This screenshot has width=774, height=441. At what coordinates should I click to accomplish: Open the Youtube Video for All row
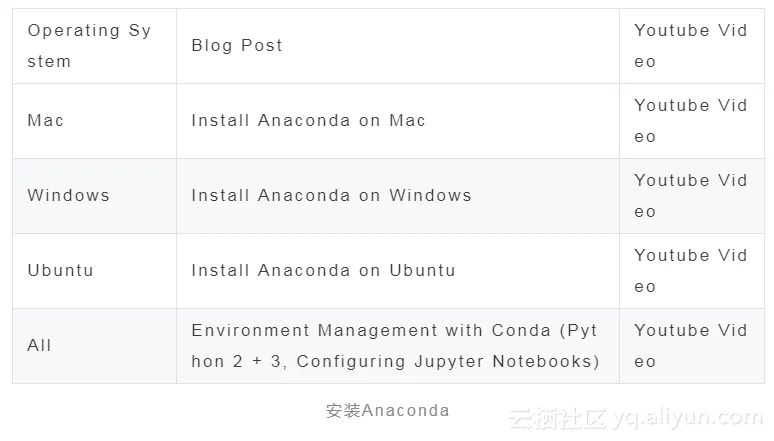690,346
